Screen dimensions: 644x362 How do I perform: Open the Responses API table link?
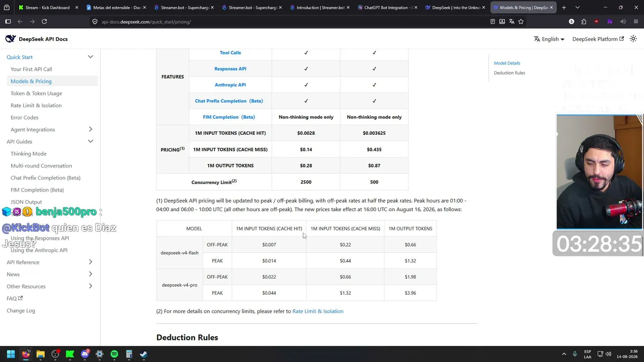[x=230, y=68]
